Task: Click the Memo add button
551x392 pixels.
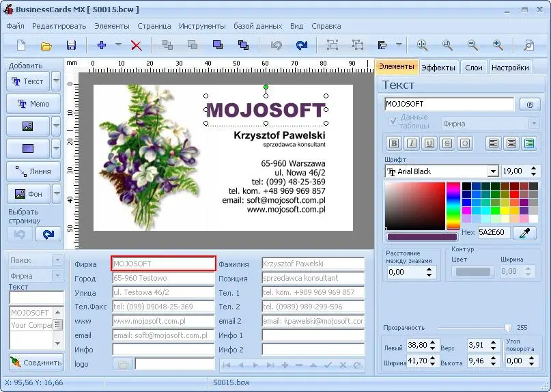Action: tap(33, 104)
